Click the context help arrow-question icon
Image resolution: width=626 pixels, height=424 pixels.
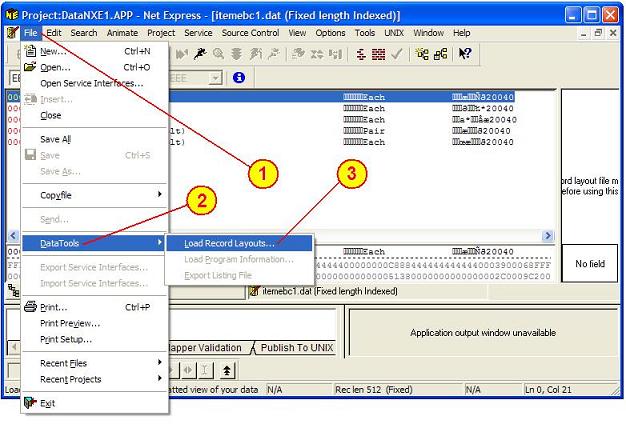click(465, 53)
